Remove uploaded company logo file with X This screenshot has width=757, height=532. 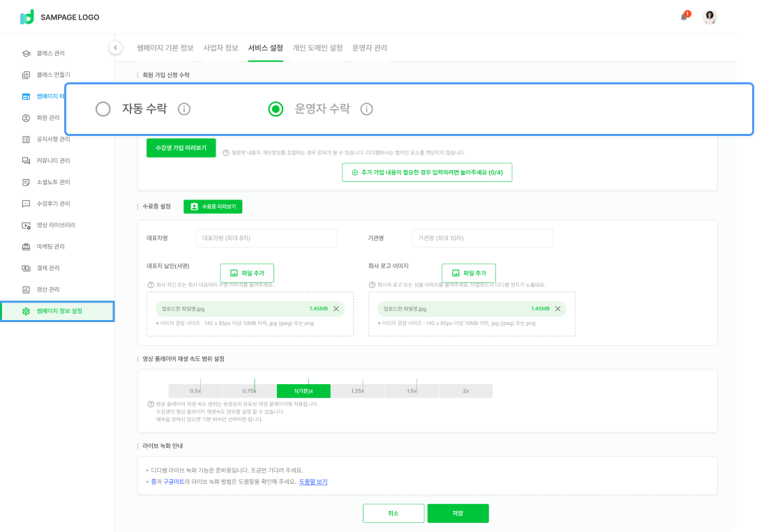click(557, 309)
